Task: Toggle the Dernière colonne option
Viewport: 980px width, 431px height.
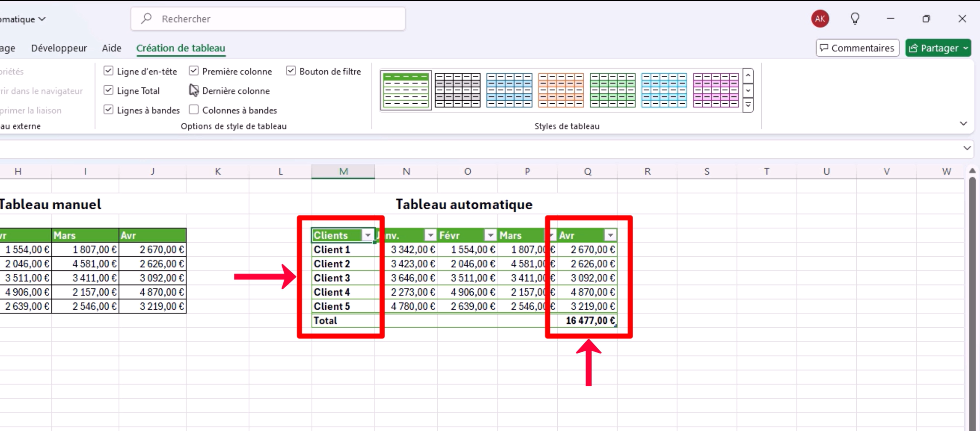Action: coord(194,90)
